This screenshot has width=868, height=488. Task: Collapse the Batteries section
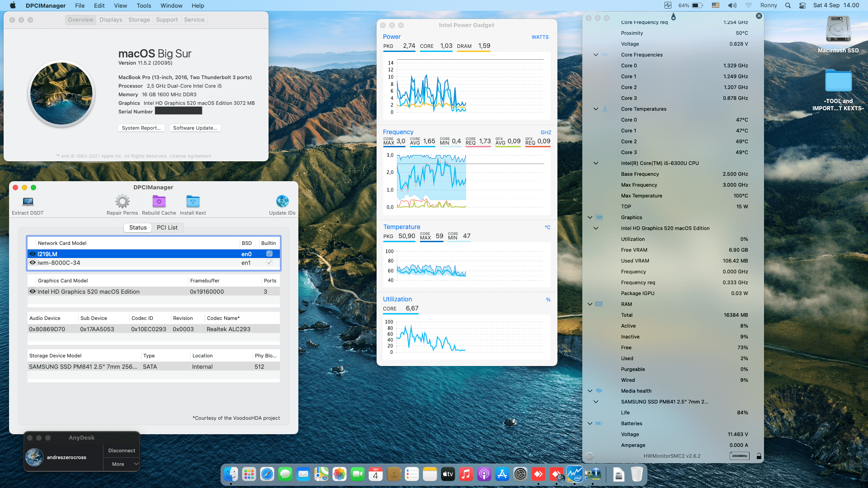click(590, 423)
